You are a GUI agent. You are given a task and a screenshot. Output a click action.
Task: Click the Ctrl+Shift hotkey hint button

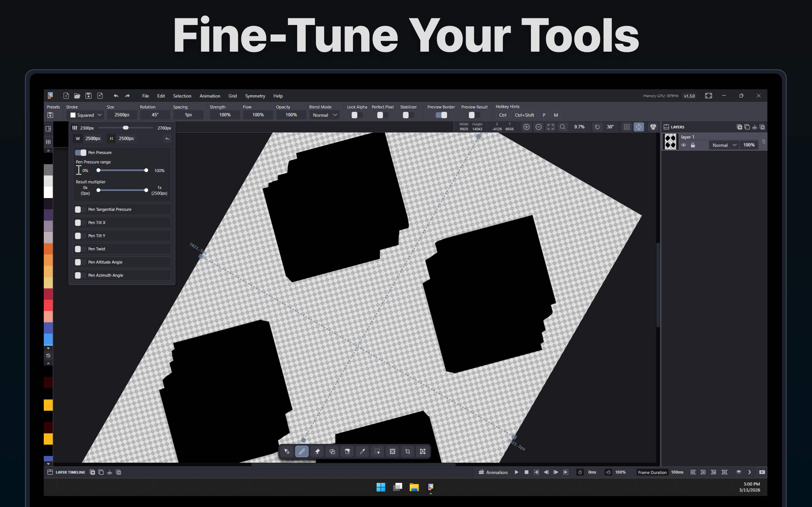point(524,115)
